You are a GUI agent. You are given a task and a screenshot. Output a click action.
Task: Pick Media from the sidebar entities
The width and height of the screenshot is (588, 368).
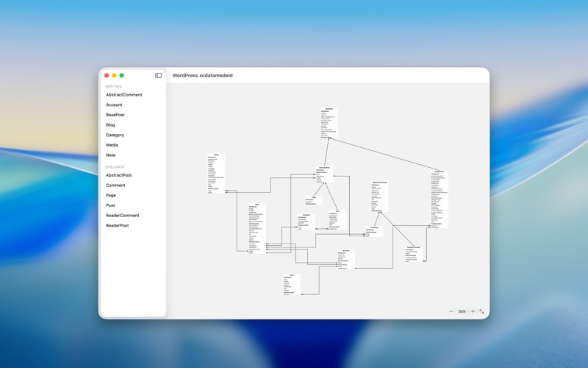[112, 145]
